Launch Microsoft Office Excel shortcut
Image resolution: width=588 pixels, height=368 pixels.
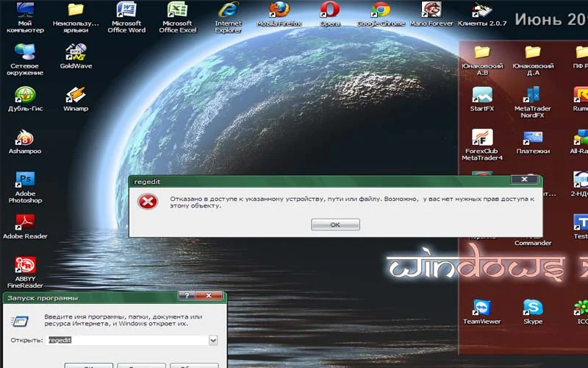(177, 17)
